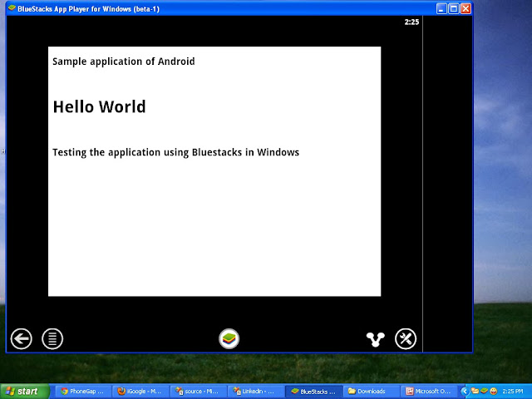Switch to the Microsoft Office taskbar item

pos(429,392)
